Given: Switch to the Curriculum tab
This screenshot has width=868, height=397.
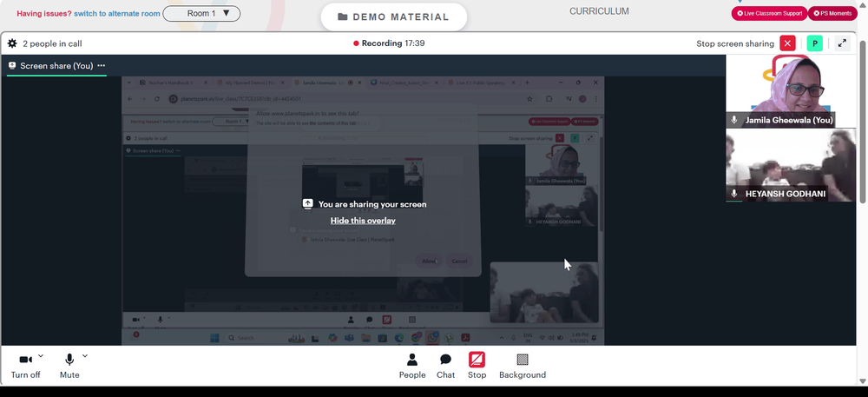Looking at the screenshot, I should 599,11.
